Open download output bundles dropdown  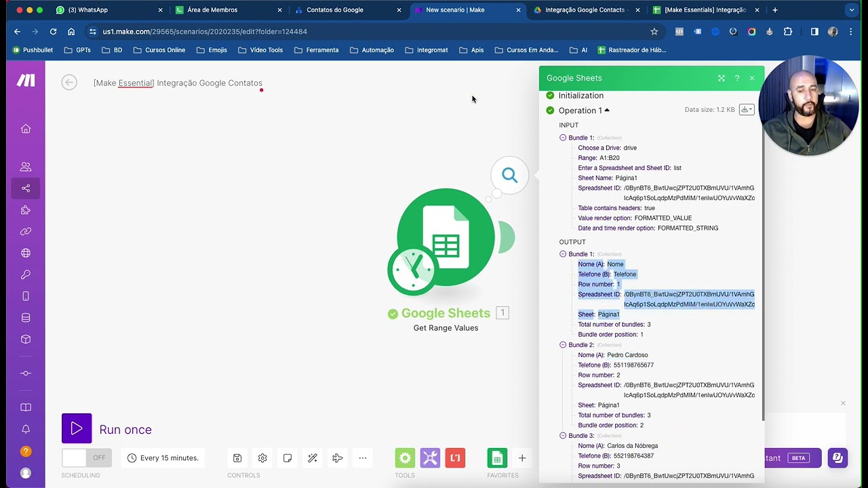(x=746, y=110)
